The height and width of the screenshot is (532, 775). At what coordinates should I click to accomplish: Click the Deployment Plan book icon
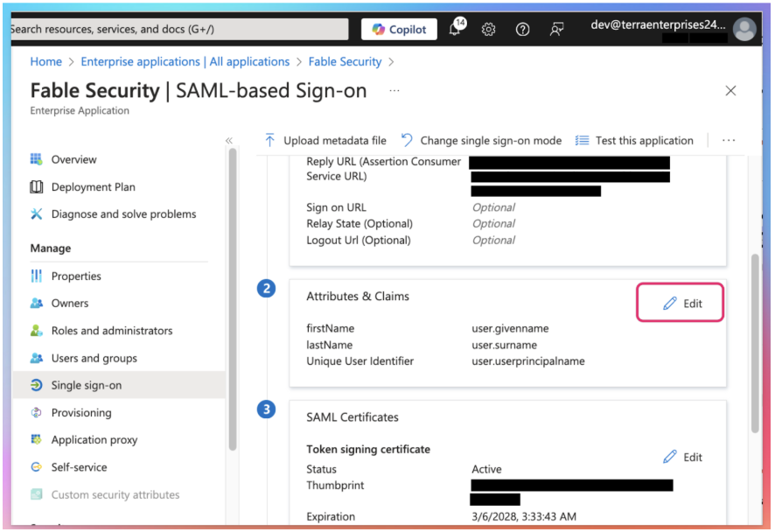tap(36, 187)
